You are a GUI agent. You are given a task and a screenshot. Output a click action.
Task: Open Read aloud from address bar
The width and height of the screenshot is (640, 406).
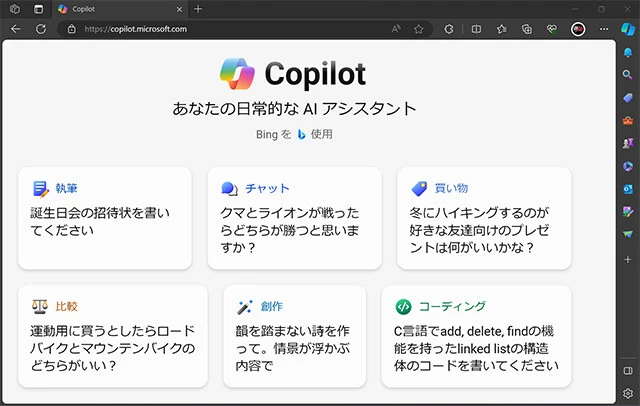pos(396,29)
